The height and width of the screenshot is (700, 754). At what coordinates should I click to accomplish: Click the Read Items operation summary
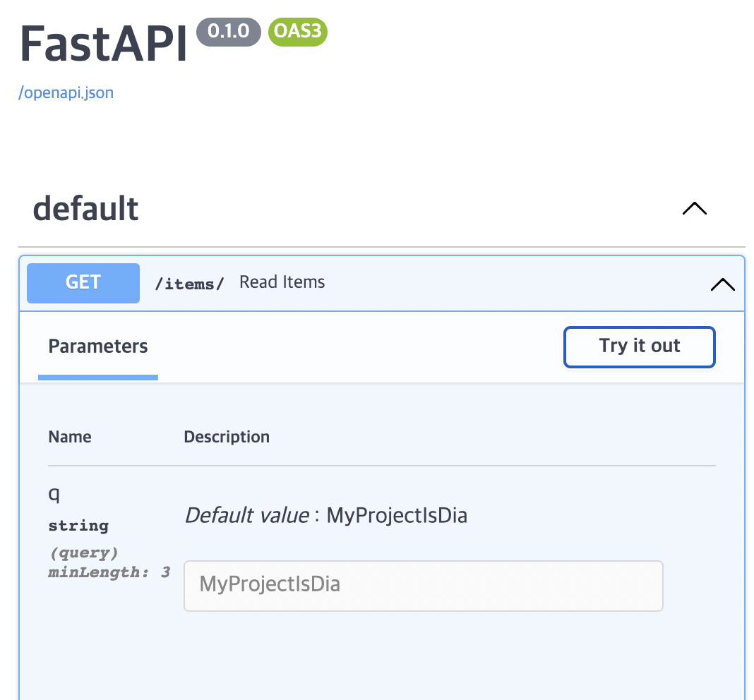tap(282, 282)
